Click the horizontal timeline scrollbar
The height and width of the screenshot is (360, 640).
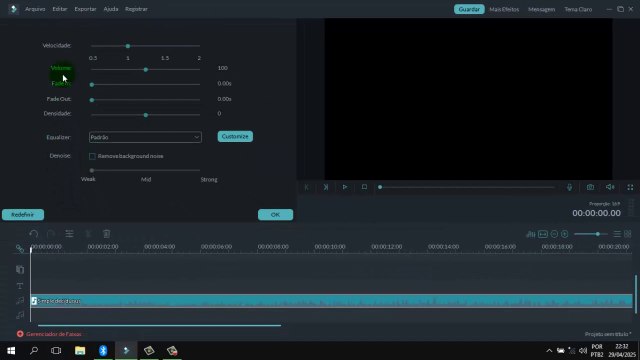(159, 325)
